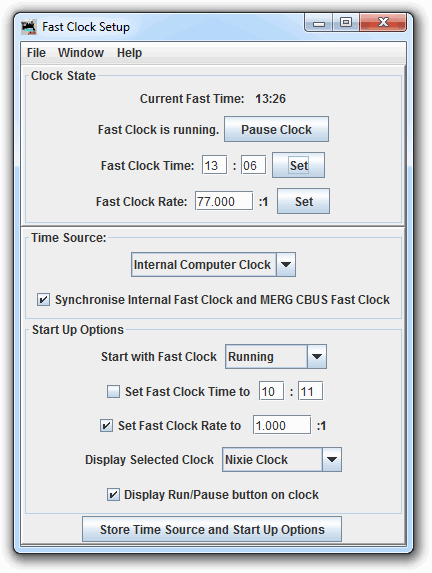Open the Help menu
This screenshot has height=573, width=432.
(x=129, y=53)
